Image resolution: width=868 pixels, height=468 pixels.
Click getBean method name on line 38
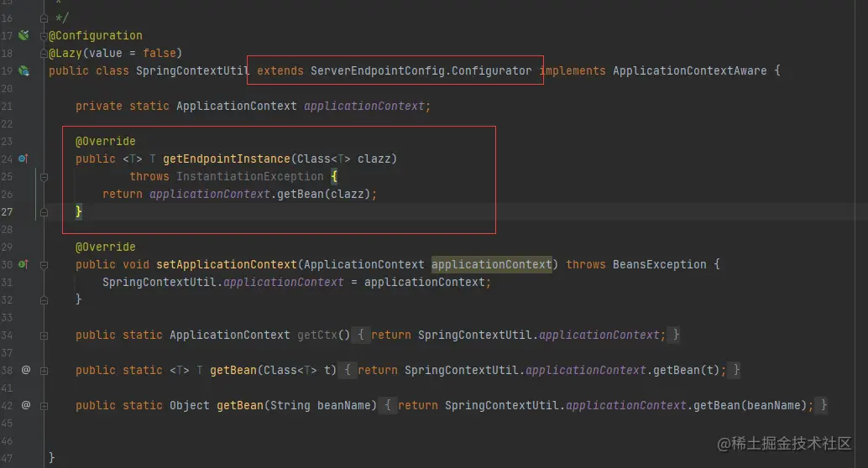click(x=233, y=370)
